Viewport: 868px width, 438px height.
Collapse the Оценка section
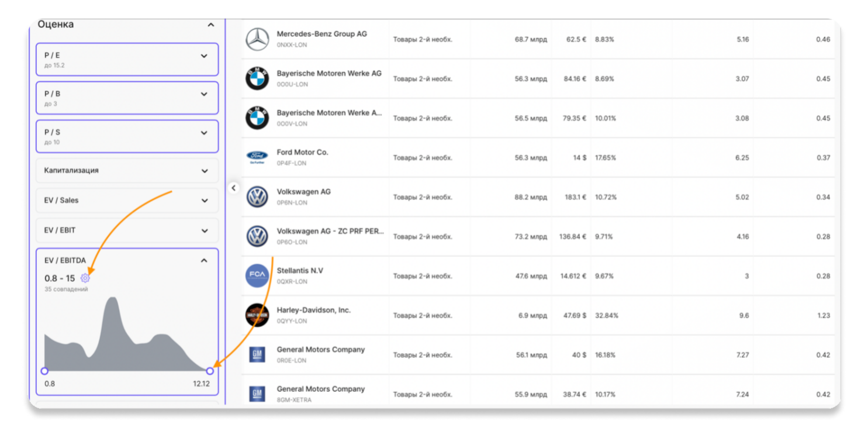pyautogui.click(x=210, y=25)
